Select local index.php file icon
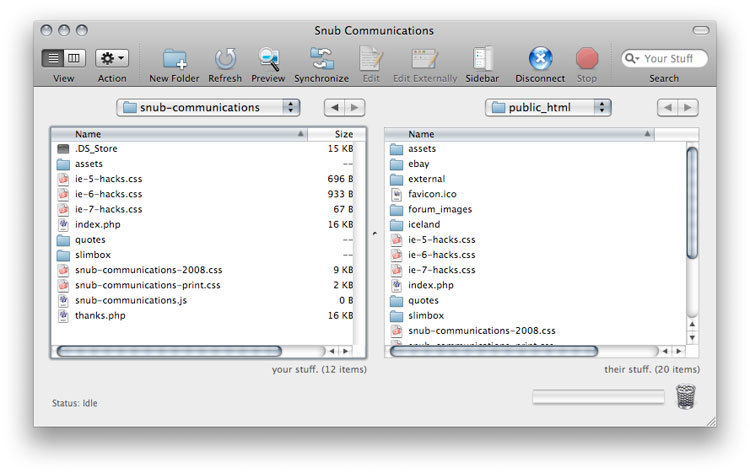The width and height of the screenshot is (750, 473). point(63,225)
